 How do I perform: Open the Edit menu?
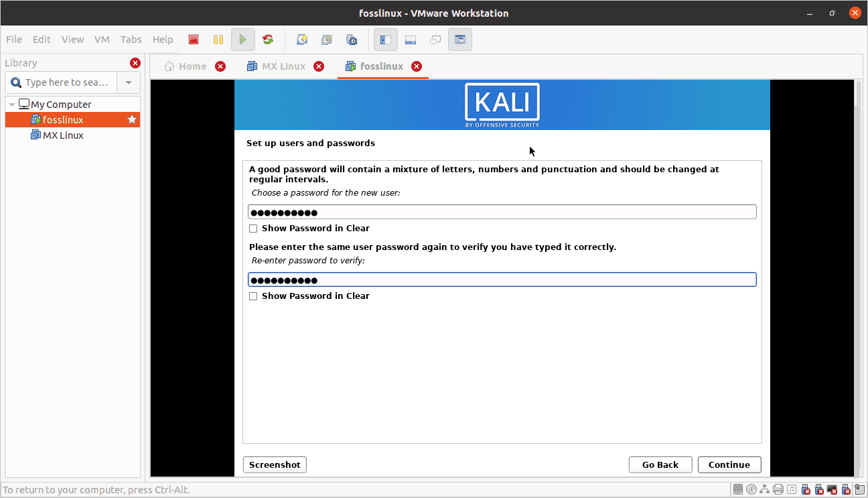42,40
